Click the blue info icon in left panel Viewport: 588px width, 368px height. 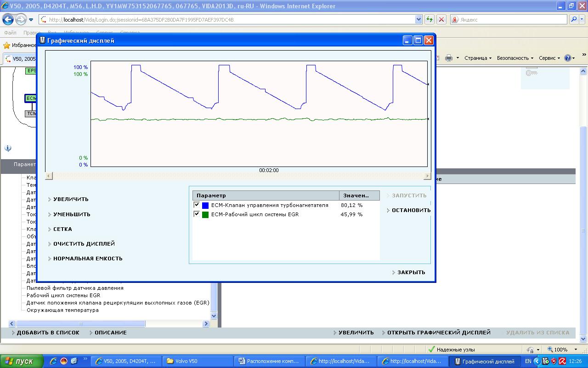8,148
